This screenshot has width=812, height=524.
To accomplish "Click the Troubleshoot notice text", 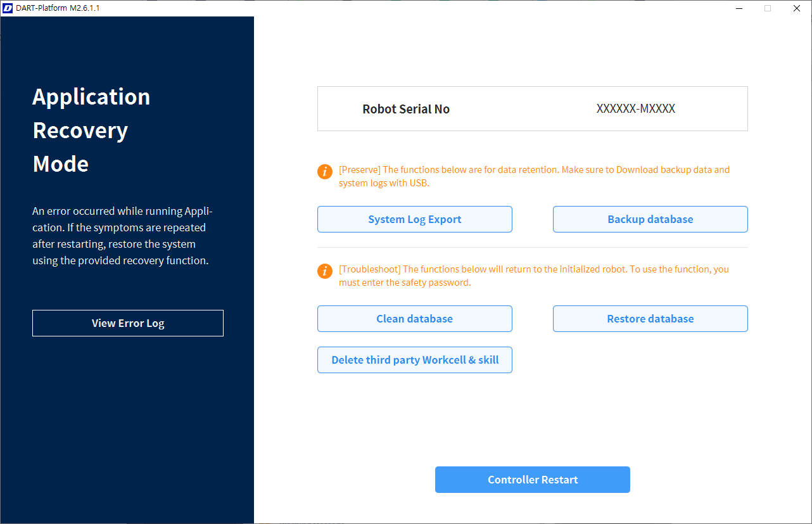I will pyautogui.click(x=534, y=276).
